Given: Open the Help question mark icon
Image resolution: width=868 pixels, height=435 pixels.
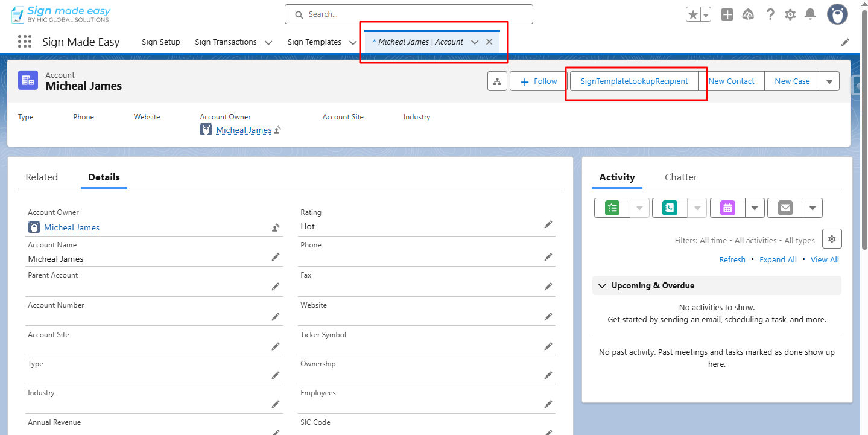Looking at the screenshot, I should click(770, 14).
